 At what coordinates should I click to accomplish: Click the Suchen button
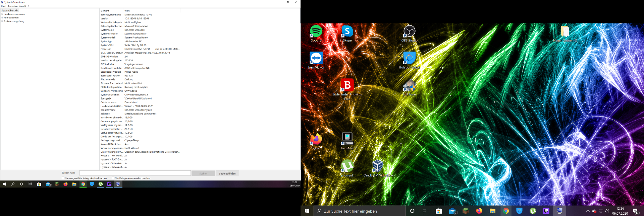coord(203,173)
